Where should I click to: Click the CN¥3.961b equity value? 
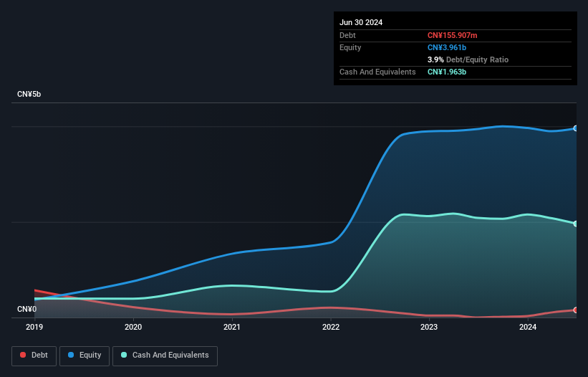click(x=447, y=47)
